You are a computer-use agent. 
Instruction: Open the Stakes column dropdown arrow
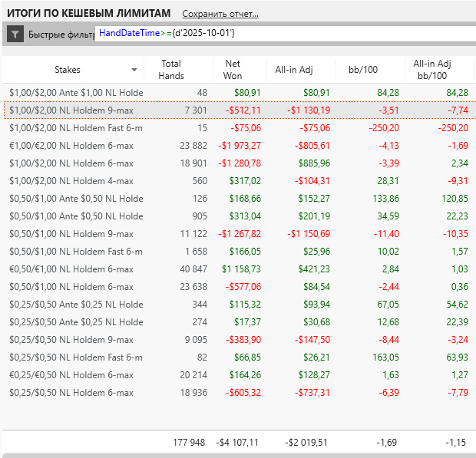(x=135, y=70)
